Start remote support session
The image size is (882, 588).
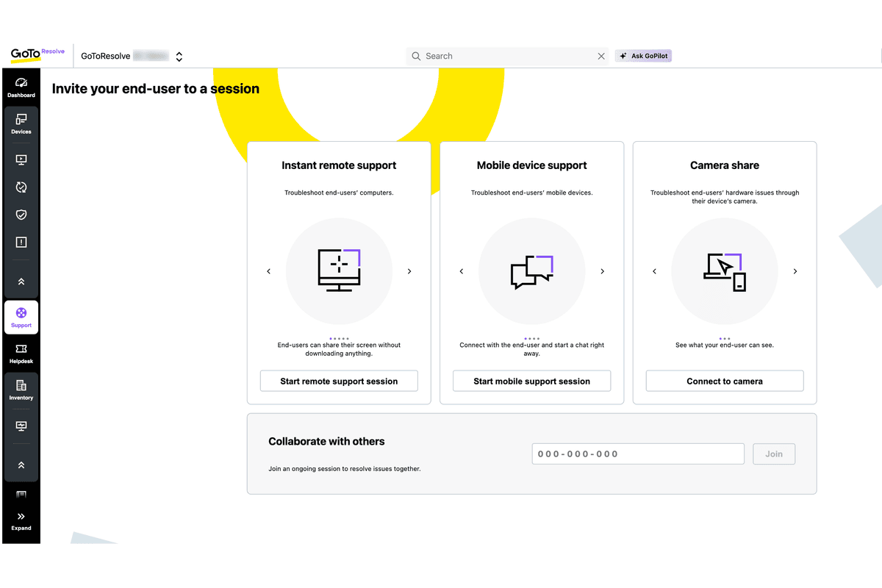pyautogui.click(x=339, y=381)
